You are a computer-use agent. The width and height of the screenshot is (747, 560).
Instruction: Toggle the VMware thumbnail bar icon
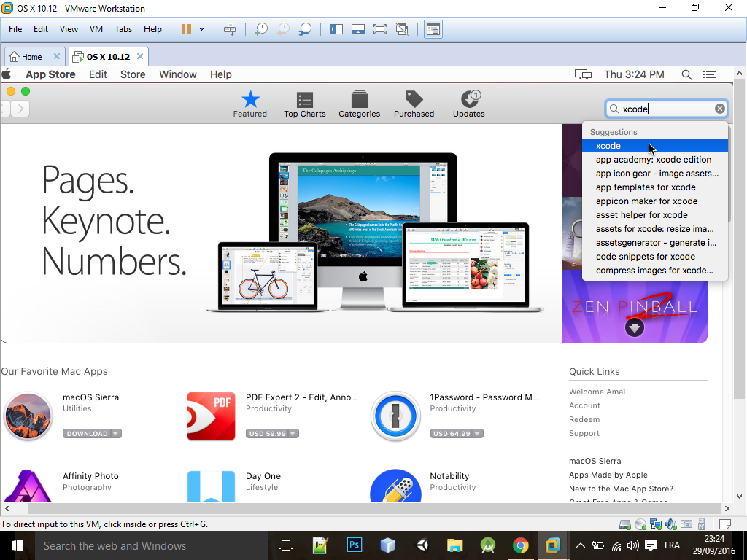357,29
